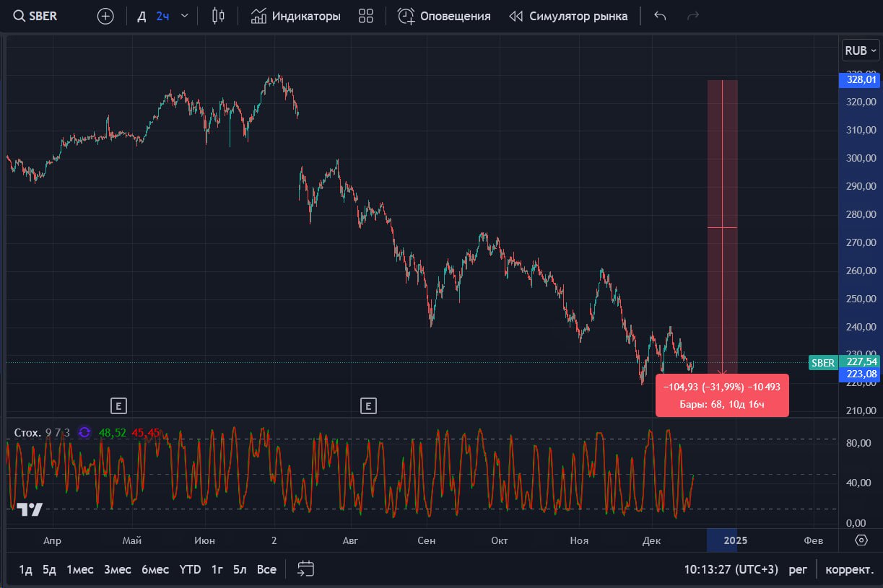Viewport: 883px width, 588px height.
Task: Undo last chart action
Action: pos(659,16)
